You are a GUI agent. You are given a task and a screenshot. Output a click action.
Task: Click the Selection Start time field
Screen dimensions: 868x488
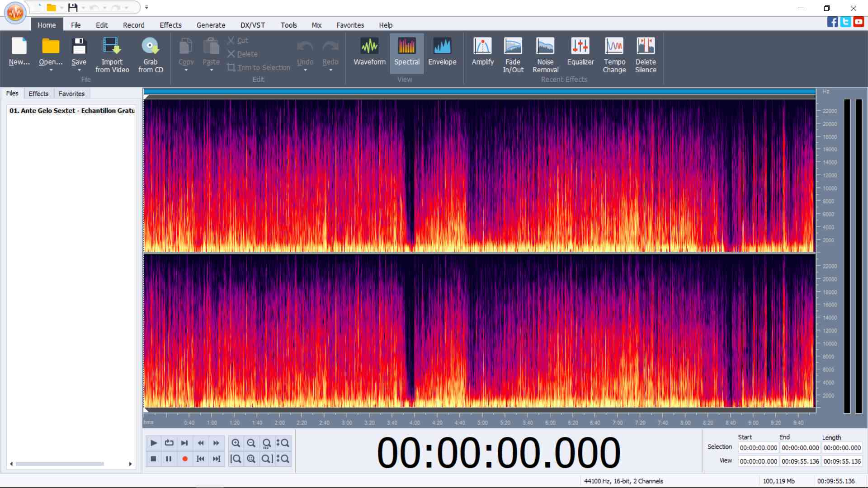coord(758,448)
